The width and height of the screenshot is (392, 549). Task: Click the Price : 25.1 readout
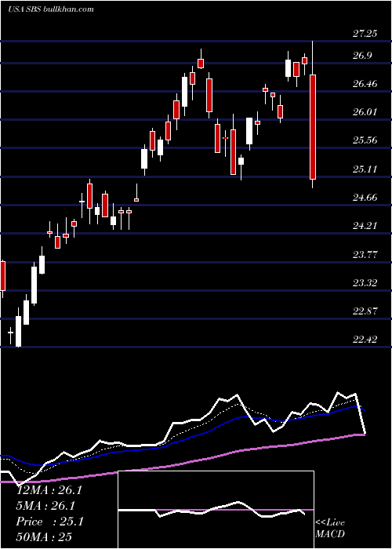[49, 522]
